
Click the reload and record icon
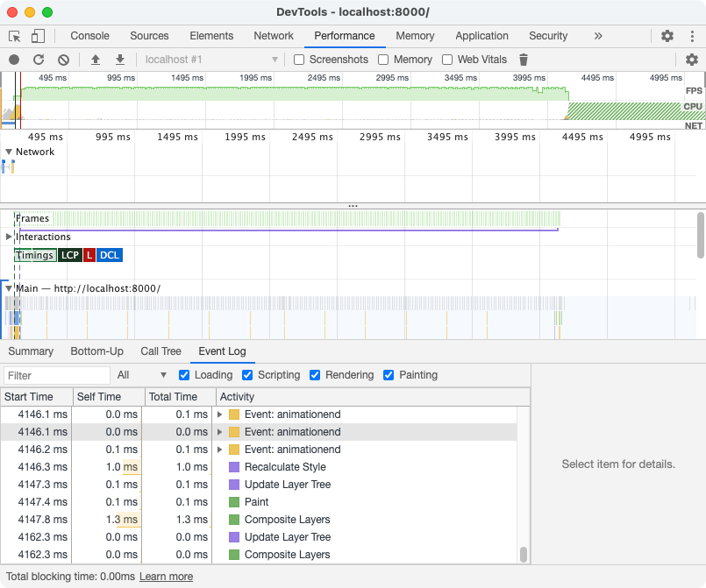pos(38,60)
